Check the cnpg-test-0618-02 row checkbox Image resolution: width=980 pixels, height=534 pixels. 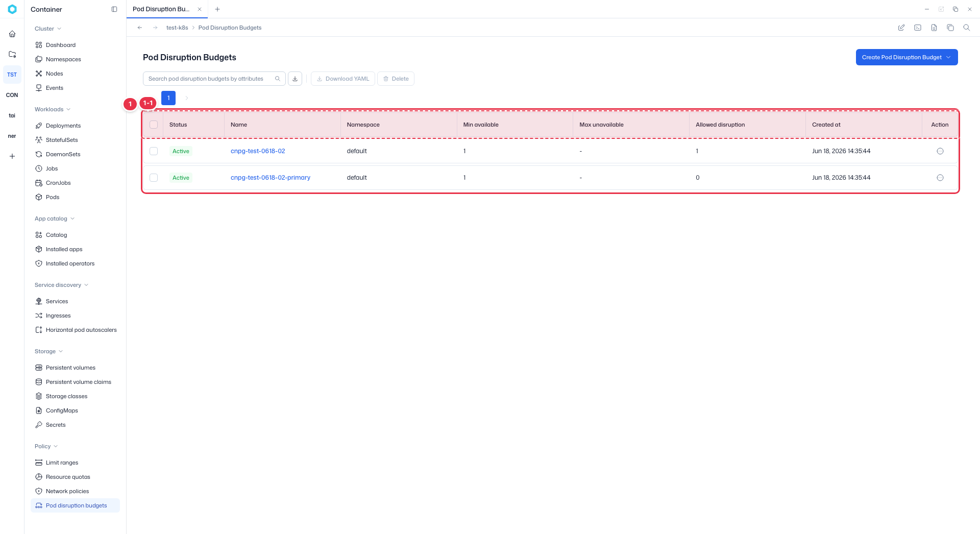[154, 151]
